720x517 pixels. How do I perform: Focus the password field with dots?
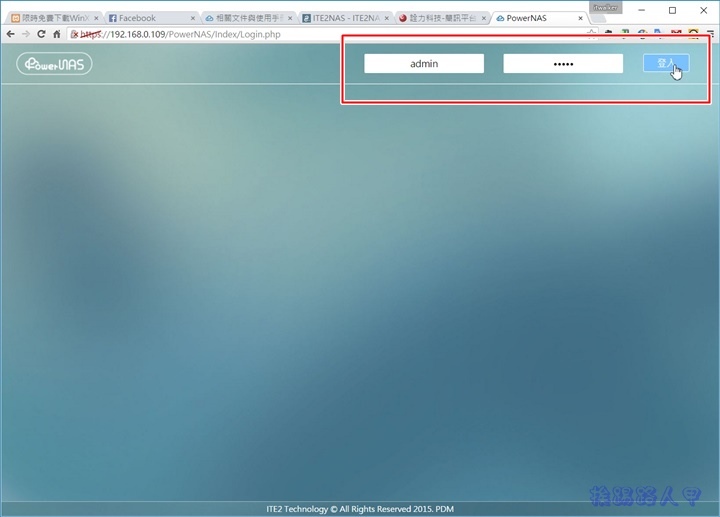pos(563,63)
